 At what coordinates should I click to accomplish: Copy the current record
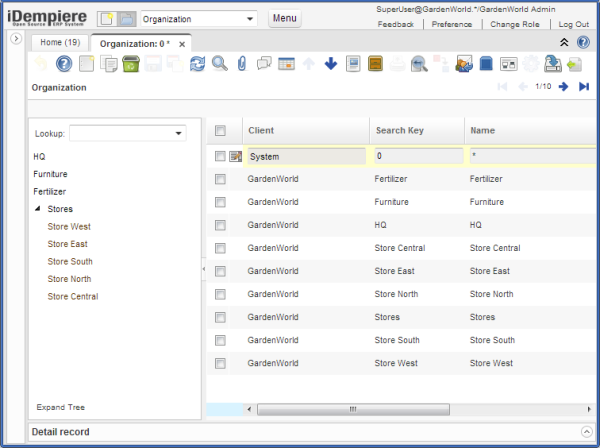pyautogui.click(x=109, y=64)
